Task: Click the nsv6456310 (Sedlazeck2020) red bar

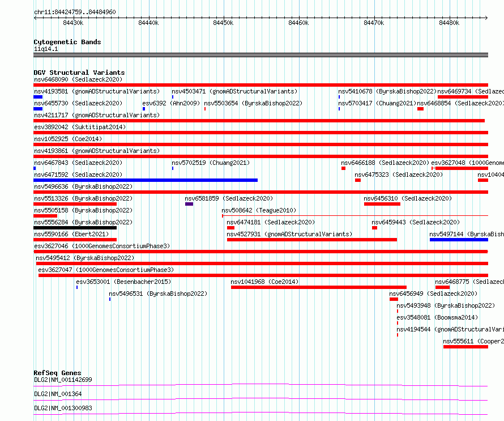Action: point(382,204)
